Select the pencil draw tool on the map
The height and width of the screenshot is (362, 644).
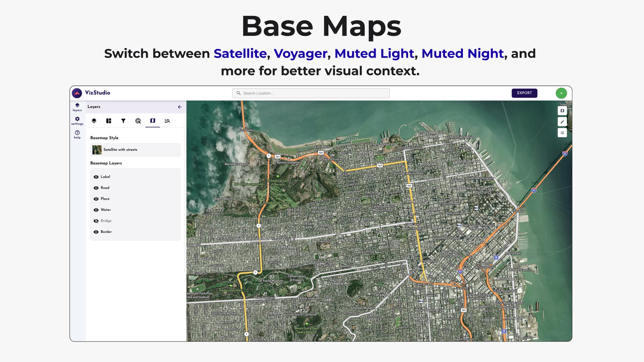pos(562,121)
